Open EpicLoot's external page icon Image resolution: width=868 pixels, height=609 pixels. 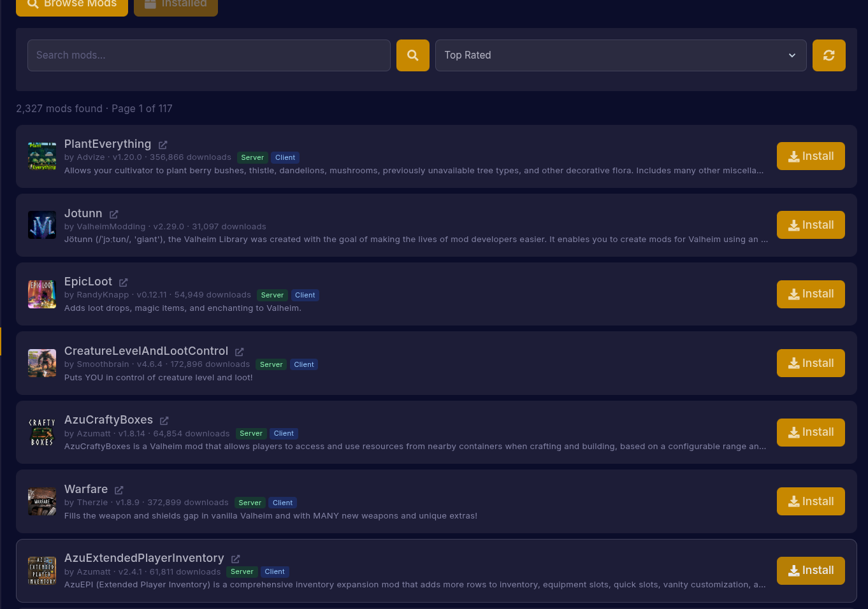(x=124, y=282)
